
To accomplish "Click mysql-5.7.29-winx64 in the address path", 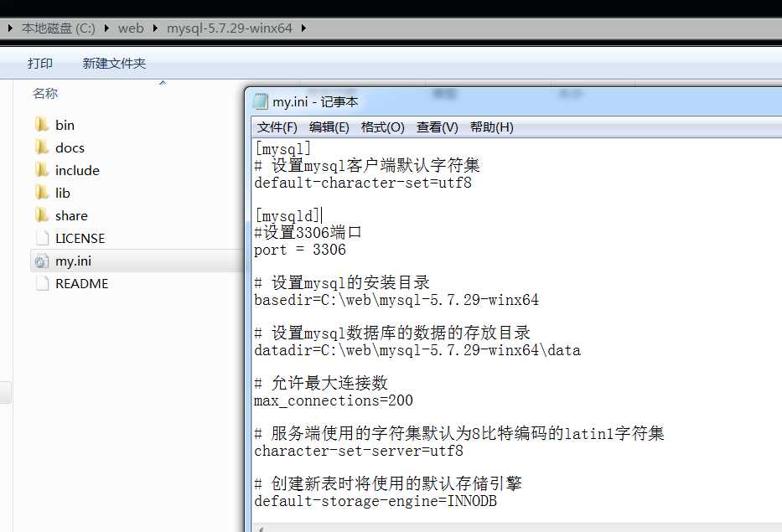I will [x=230, y=28].
